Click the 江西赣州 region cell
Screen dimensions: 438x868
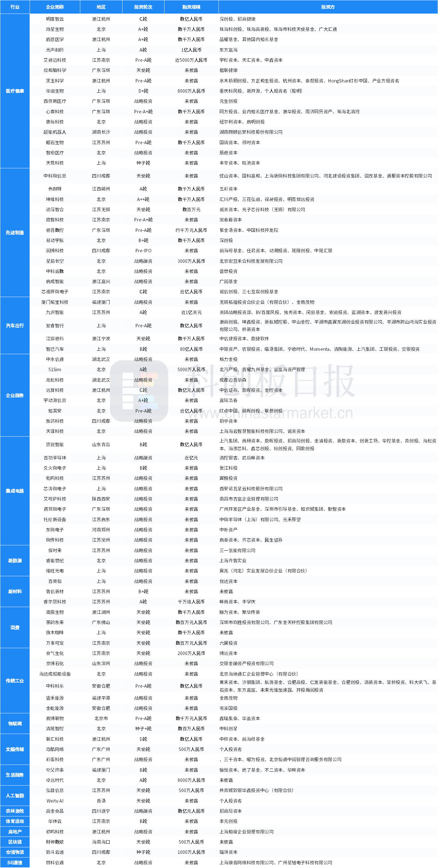coord(101,189)
